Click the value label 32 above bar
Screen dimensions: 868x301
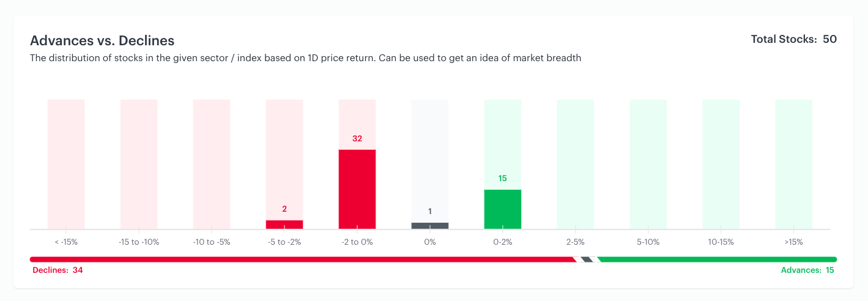[357, 139]
